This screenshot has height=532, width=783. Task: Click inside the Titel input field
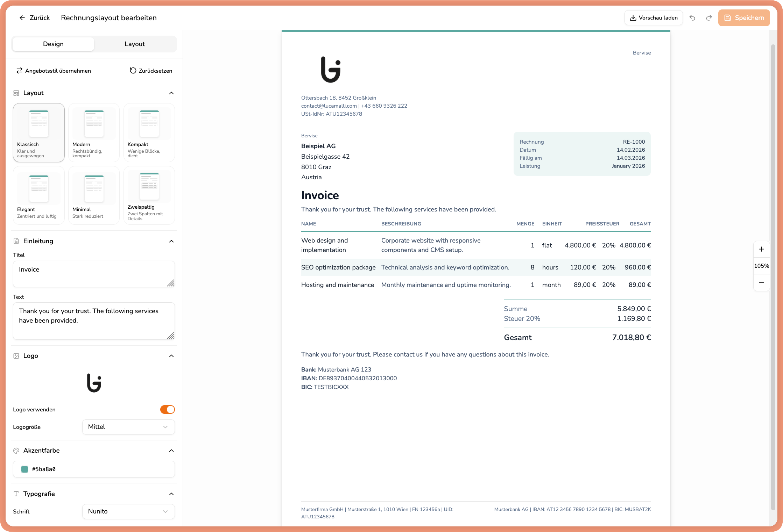pyautogui.click(x=94, y=273)
